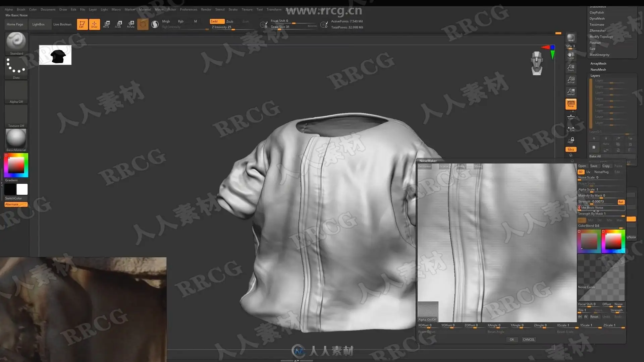
Task: Activate L.Sym local symmetry
Action: tap(571, 129)
